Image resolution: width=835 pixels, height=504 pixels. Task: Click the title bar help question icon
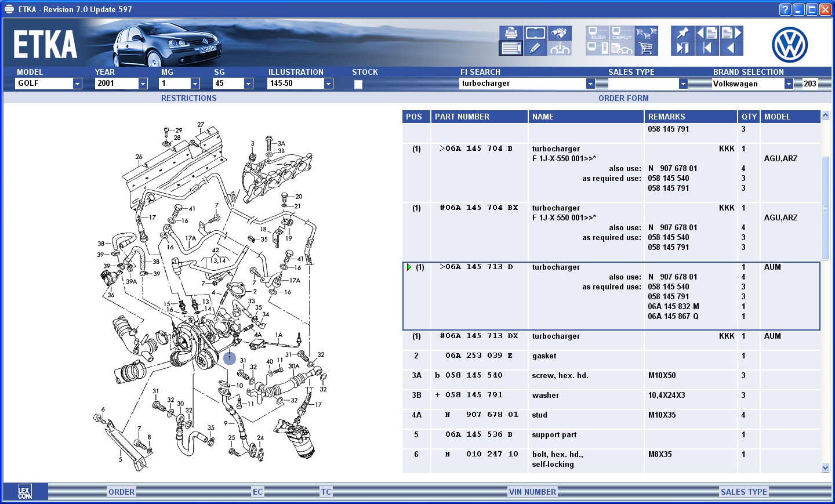click(785, 9)
